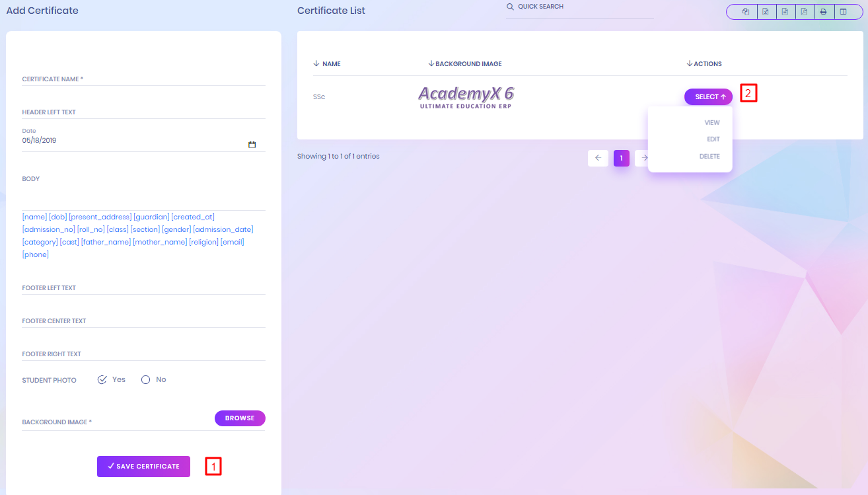Collapse the Select actions dropdown for SSc

(708, 96)
